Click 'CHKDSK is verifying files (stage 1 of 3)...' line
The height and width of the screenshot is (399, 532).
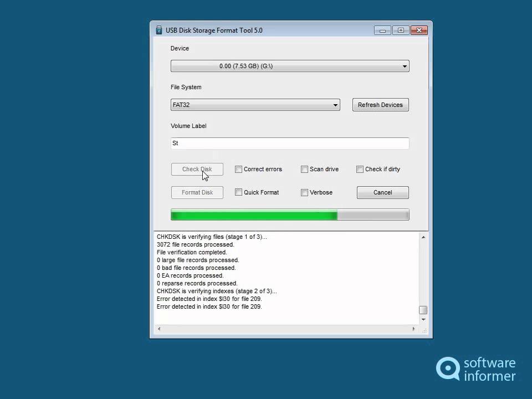[212, 237]
